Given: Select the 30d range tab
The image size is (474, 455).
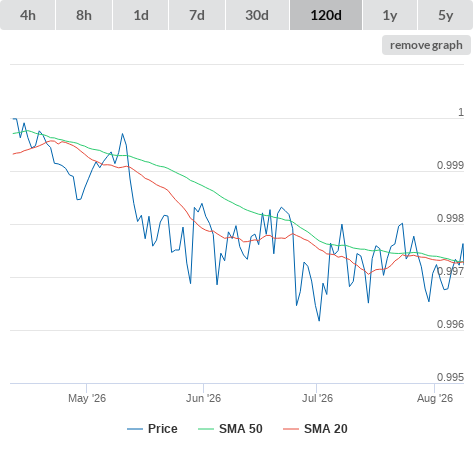Looking at the screenshot, I should [257, 15].
